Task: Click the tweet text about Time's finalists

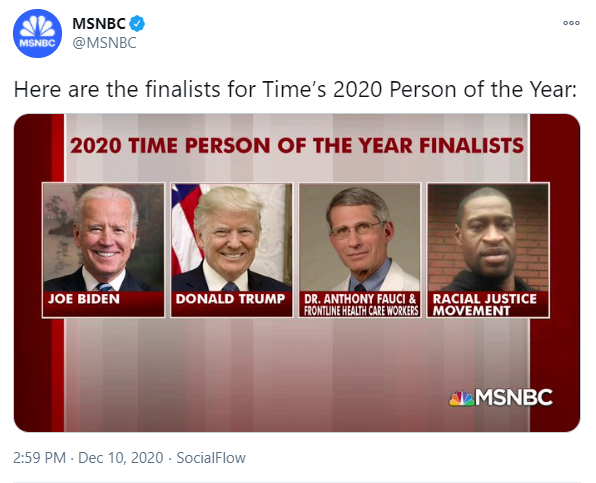Action: click(x=295, y=90)
